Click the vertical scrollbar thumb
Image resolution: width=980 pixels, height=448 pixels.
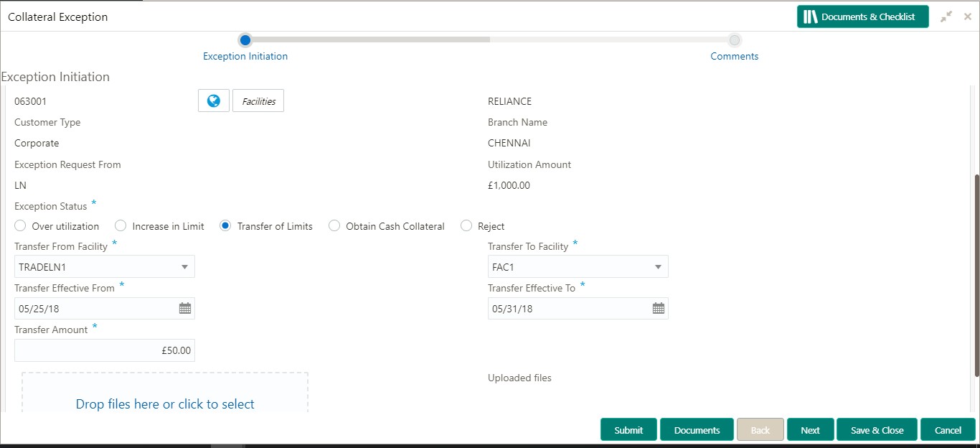coord(976,275)
